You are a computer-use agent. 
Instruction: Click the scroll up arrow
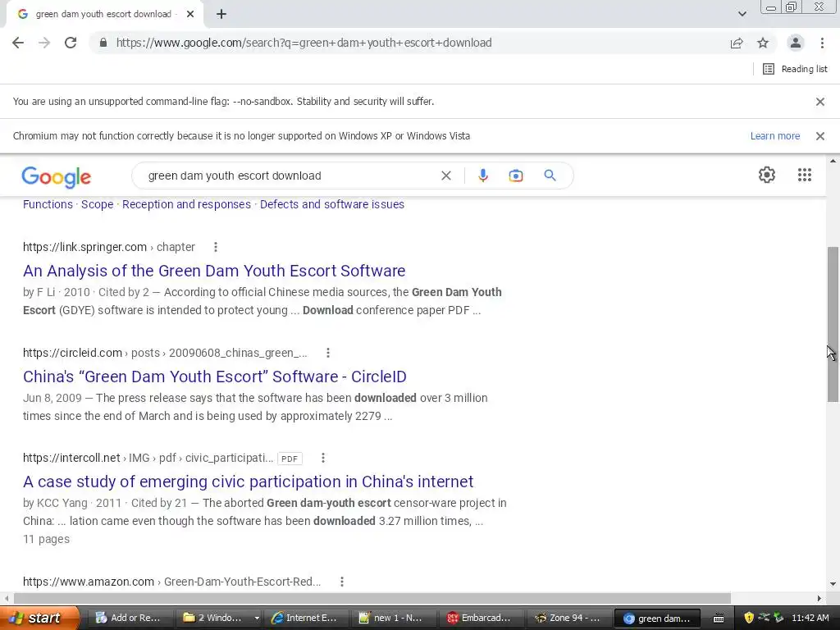[x=833, y=161]
